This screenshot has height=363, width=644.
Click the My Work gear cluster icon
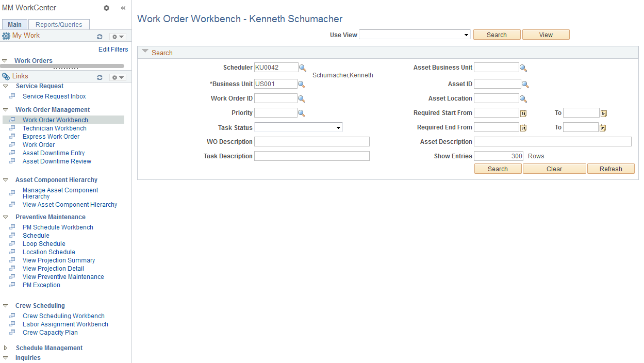click(x=6, y=36)
